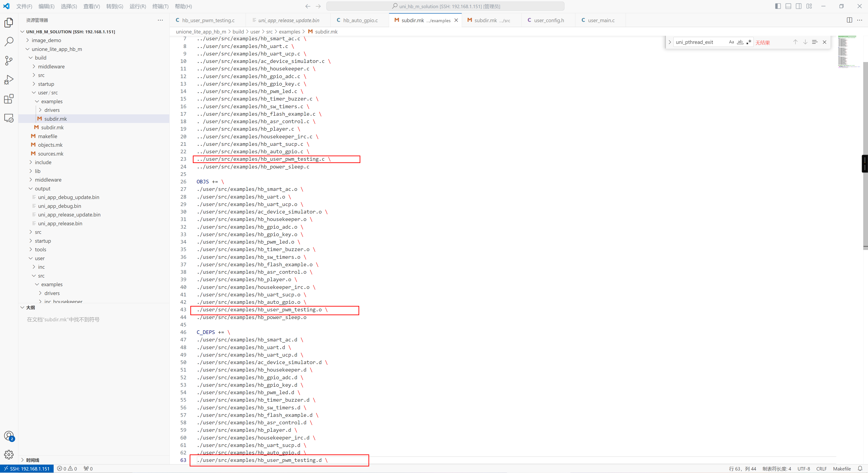Screen dimensions: 868x473
Task: Click the forwarded ports indicator in status bar
Action: [88, 469]
